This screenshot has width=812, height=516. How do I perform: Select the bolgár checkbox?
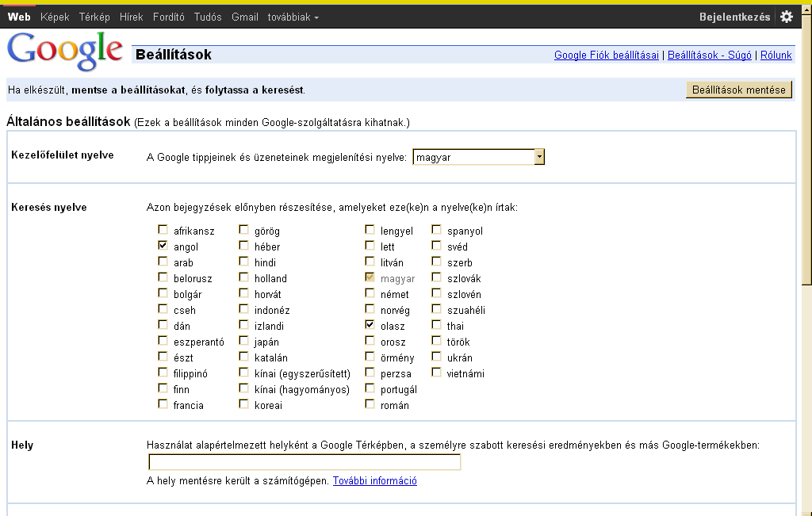click(163, 293)
